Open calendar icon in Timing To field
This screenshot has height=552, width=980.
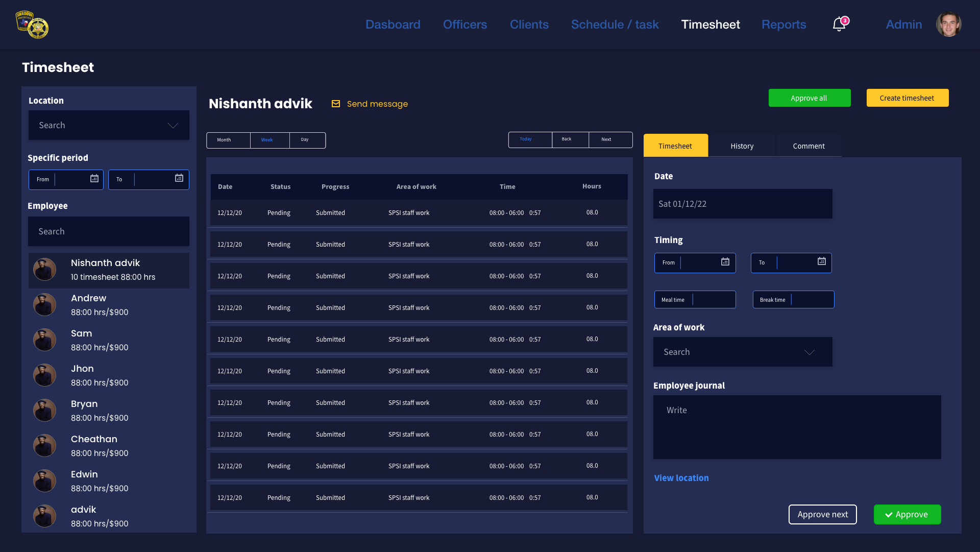821,262
